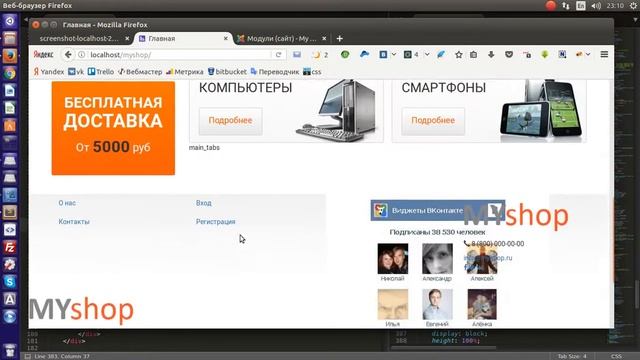Open LibreOffice Calc from the dock
The image size is (640, 360).
point(10,108)
